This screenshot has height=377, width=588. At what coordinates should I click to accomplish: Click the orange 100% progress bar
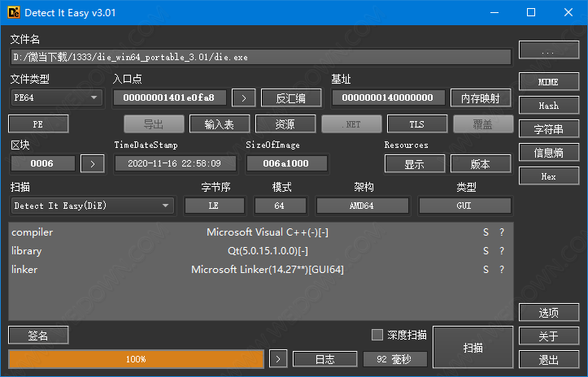click(x=136, y=359)
